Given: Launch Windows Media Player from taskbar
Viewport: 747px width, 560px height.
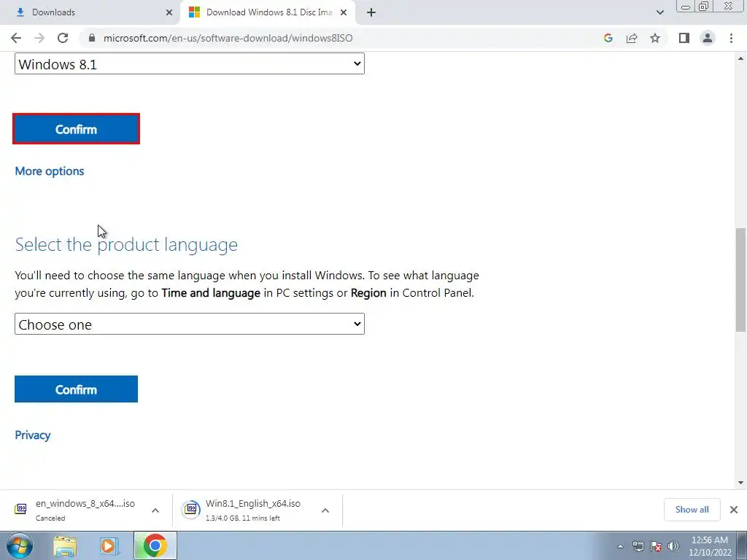Looking at the screenshot, I should [x=109, y=545].
